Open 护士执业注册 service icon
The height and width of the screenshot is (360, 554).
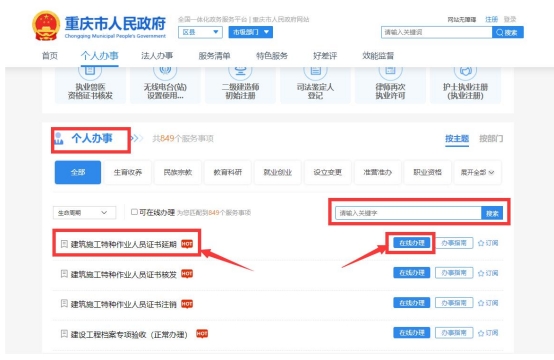click(x=465, y=84)
